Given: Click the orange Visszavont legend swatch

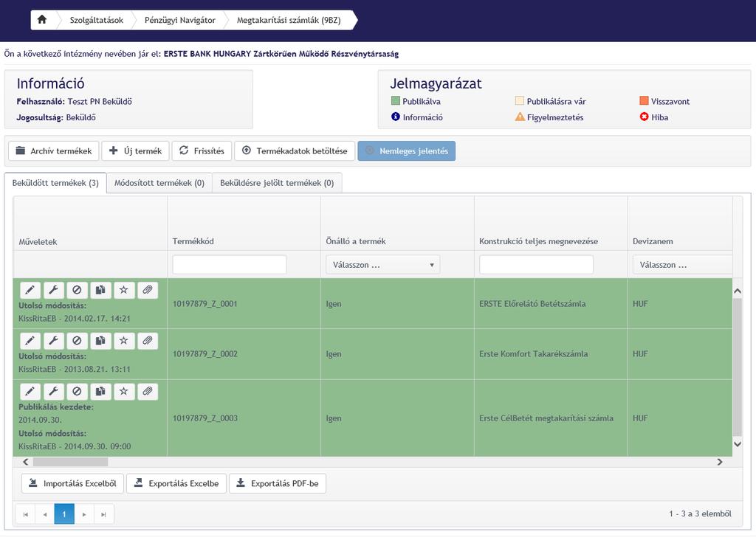Looking at the screenshot, I should [x=644, y=100].
